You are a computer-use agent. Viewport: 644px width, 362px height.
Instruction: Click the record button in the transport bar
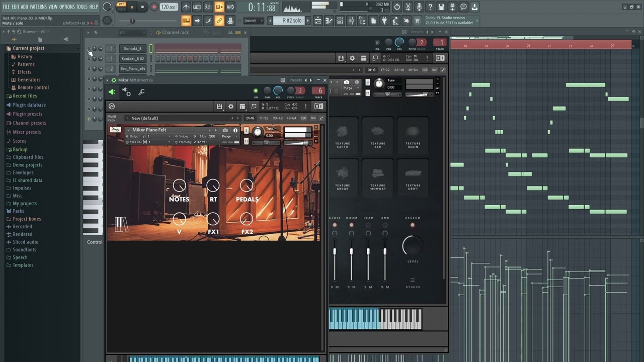[x=154, y=7]
